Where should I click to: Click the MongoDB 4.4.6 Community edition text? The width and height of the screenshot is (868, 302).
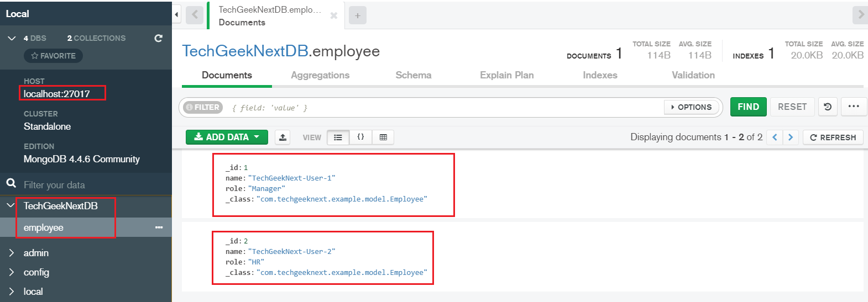pyautogui.click(x=81, y=159)
